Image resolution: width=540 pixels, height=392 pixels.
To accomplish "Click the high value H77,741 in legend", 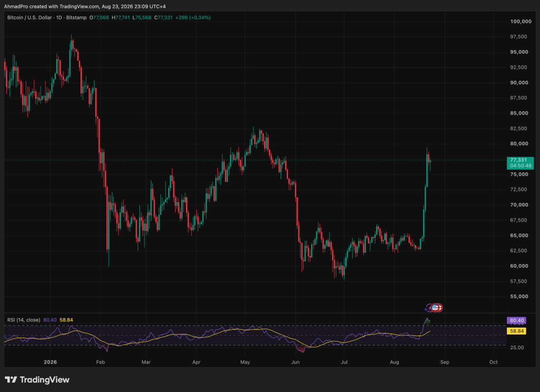I will tap(121, 17).
